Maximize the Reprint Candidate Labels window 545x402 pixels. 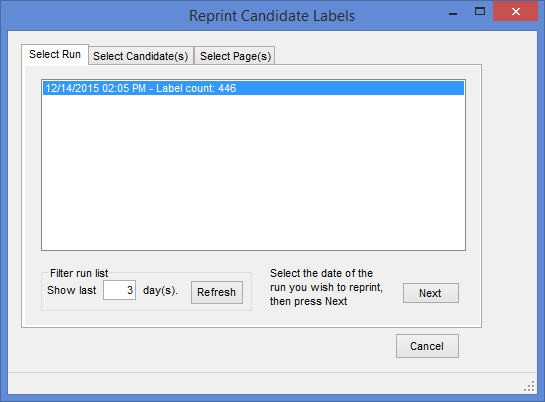tap(480, 11)
